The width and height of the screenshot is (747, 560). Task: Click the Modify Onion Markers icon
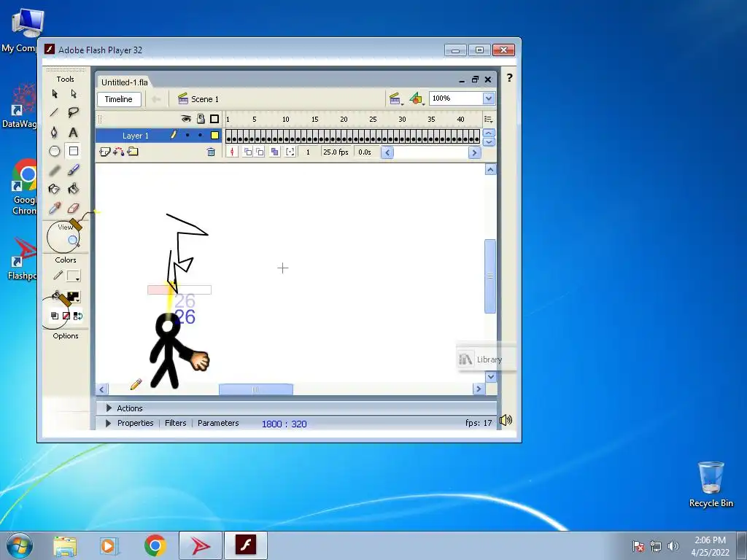[290, 152]
